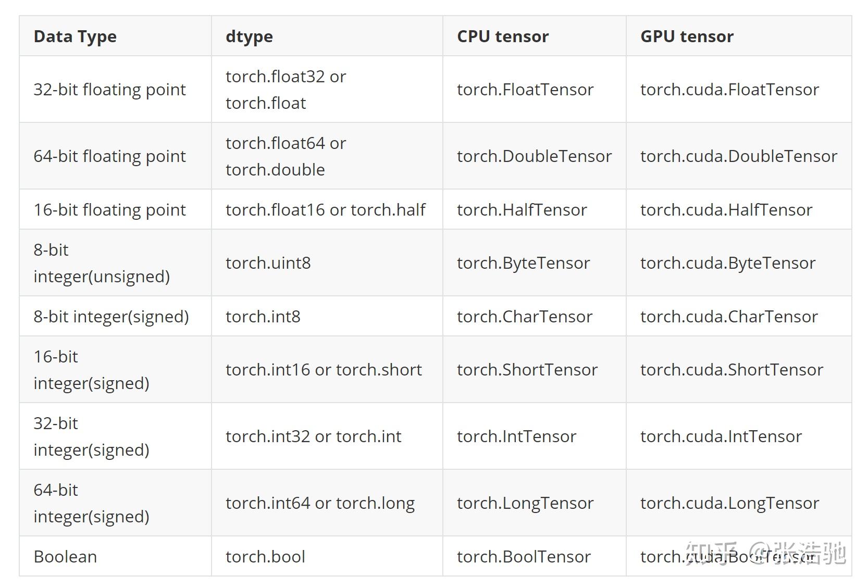Click the CPU tensor column header
This screenshot has width=868, height=588.
pos(503,36)
